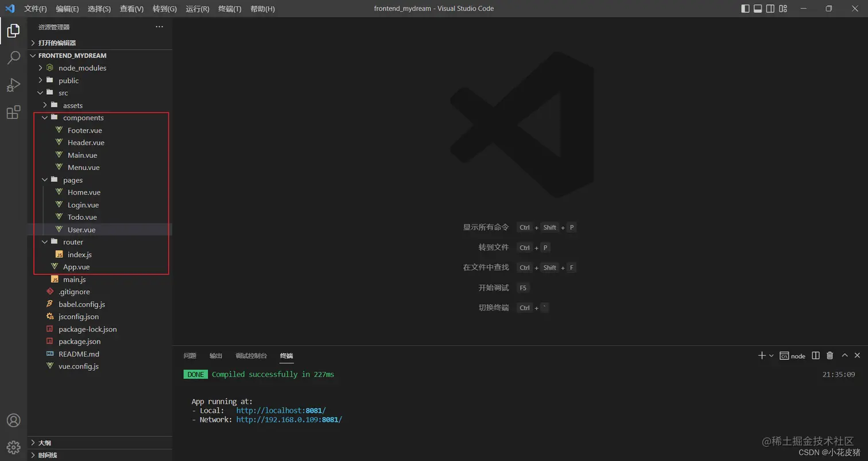This screenshot has height=461, width=868.
Task: Open the 编辑(E) menu
Action: [x=68, y=9]
